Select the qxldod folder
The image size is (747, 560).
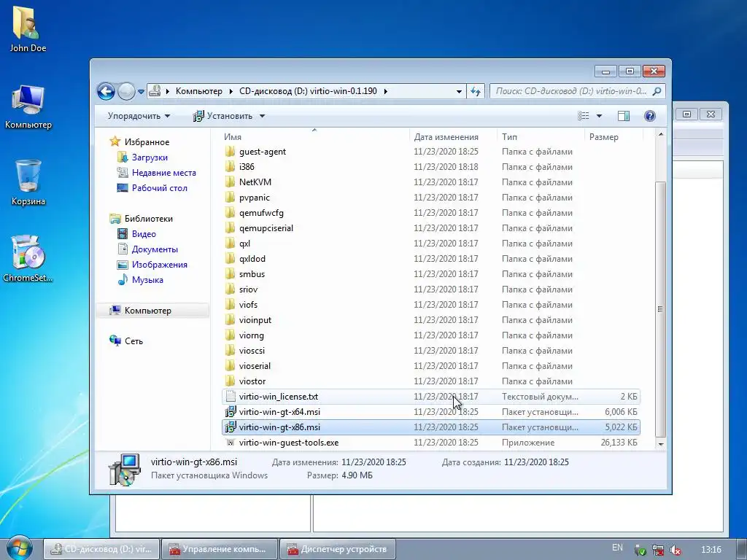pyautogui.click(x=252, y=259)
